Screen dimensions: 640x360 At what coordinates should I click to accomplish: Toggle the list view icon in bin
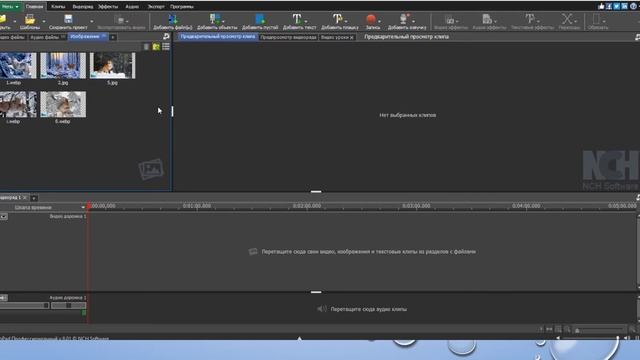tap(166, 47)
